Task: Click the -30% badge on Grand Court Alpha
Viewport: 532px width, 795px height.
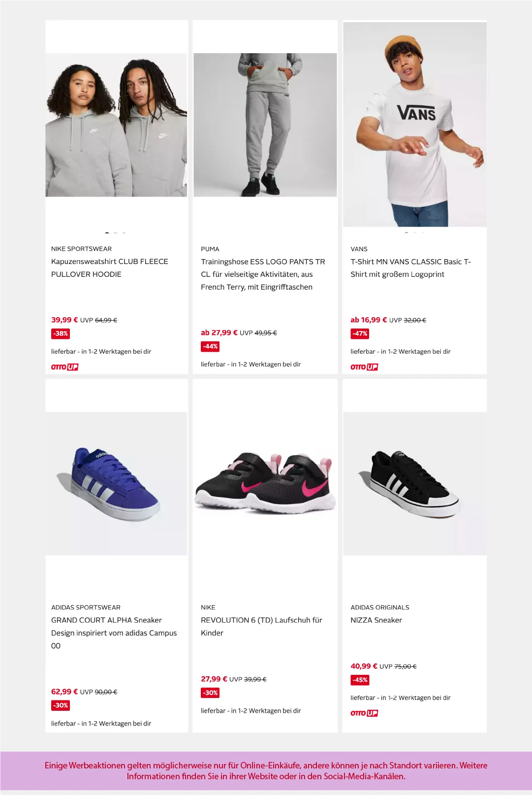Action: point(61,705)
